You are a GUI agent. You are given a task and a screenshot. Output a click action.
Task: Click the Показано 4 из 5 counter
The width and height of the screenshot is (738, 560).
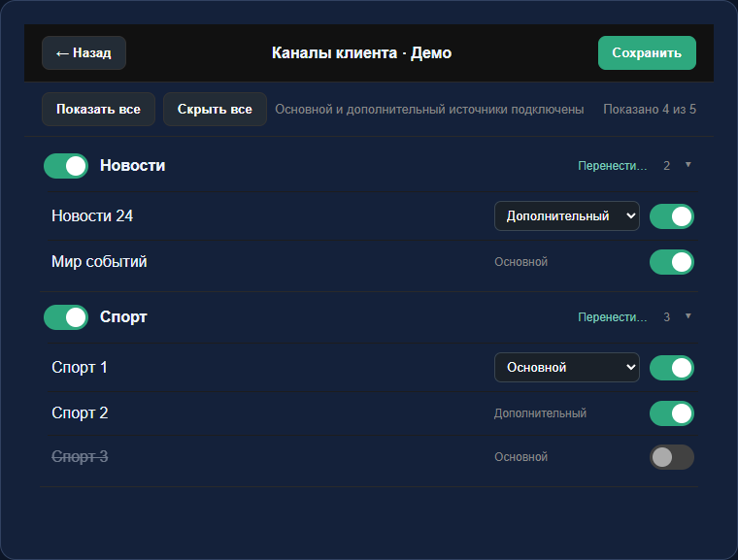coord(650,109)
